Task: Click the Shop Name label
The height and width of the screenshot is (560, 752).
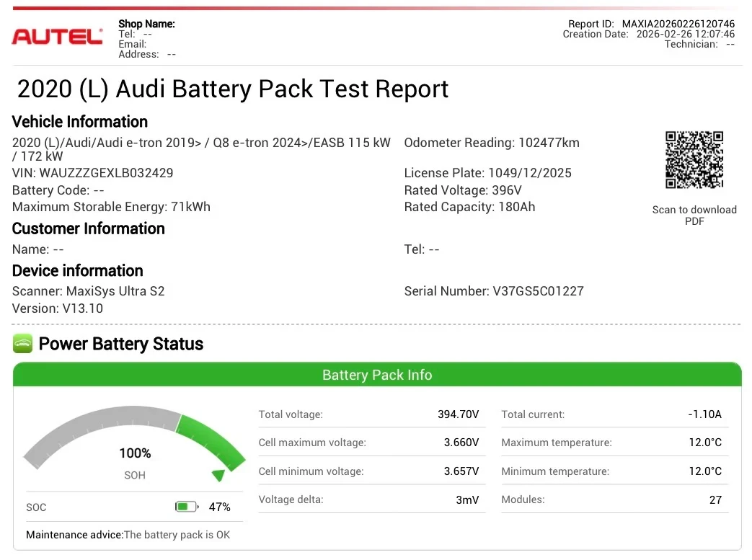Action: (x=147, y=24)
